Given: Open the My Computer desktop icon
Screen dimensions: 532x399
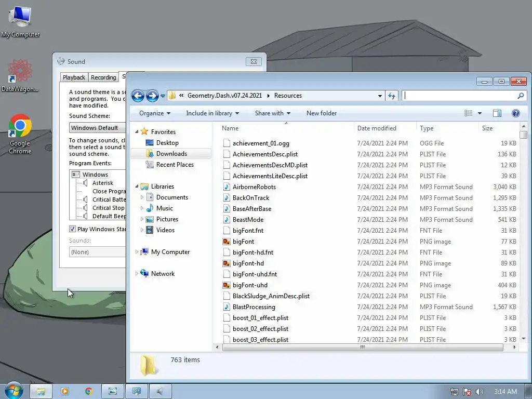Looking at the screenshot, I should coord(20,21).
